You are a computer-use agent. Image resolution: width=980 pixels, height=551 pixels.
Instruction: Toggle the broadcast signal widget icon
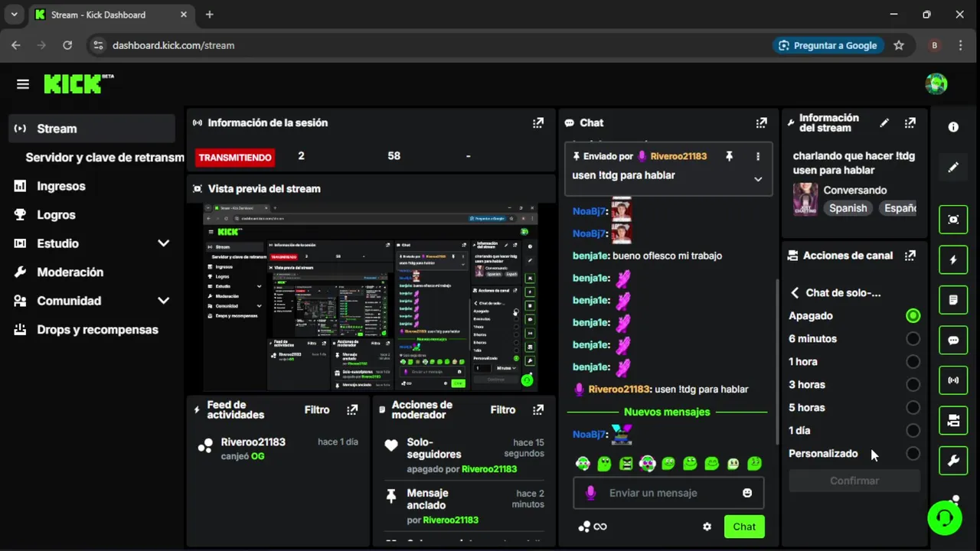coord(953,380)
